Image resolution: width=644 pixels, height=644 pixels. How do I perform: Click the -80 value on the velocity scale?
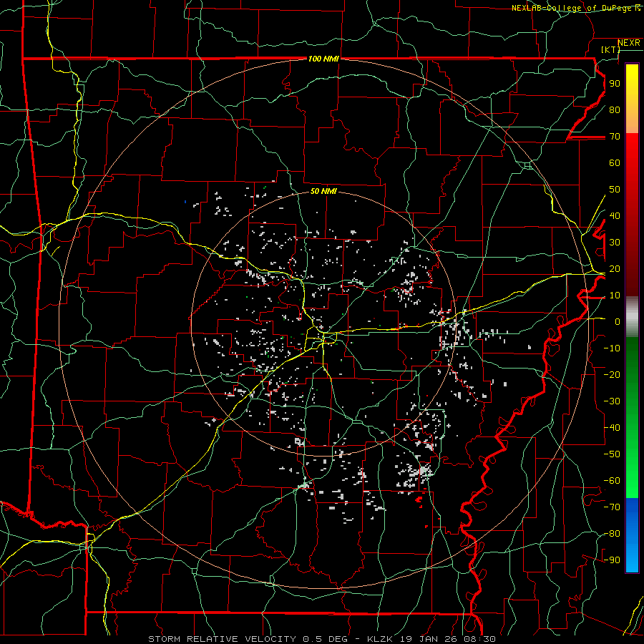[612, 534]
